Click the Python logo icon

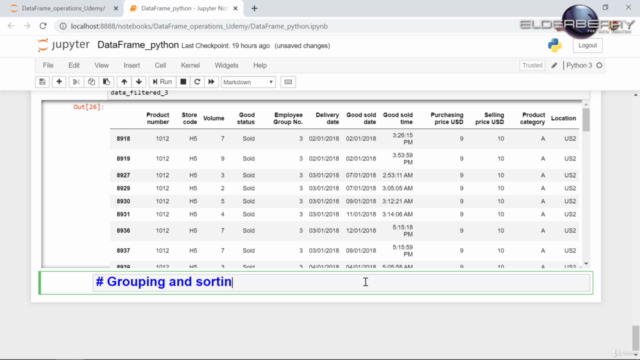[x=555, y=45]
